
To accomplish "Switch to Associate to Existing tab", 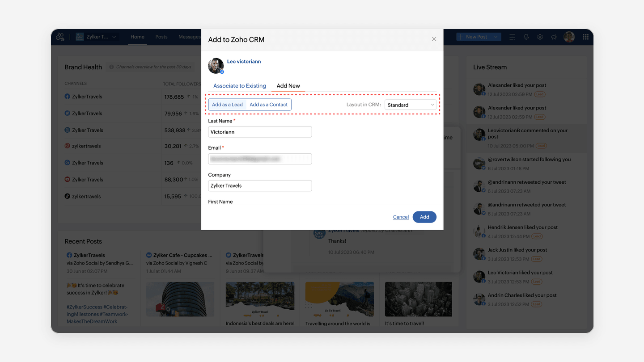I will [x=240, y=86].
